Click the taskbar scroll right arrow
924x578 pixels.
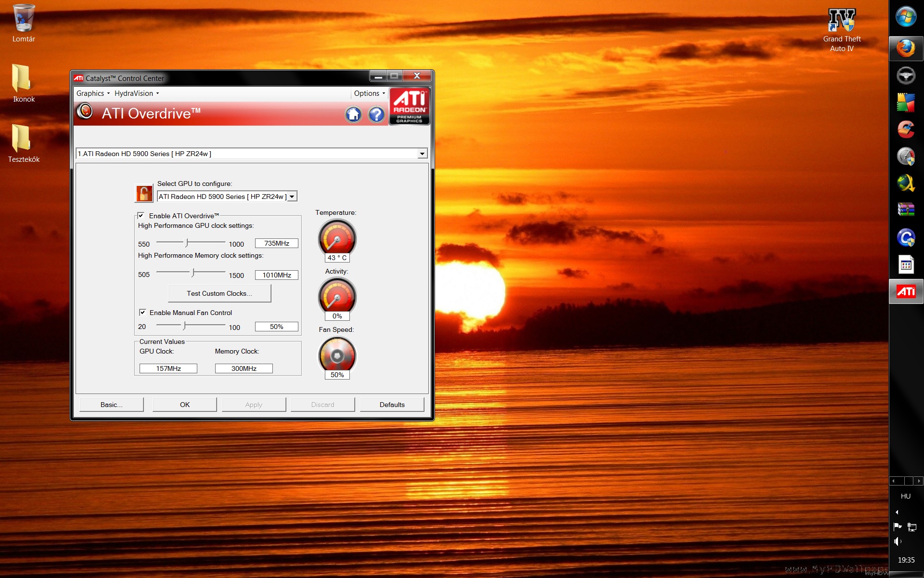click(919, 481)
